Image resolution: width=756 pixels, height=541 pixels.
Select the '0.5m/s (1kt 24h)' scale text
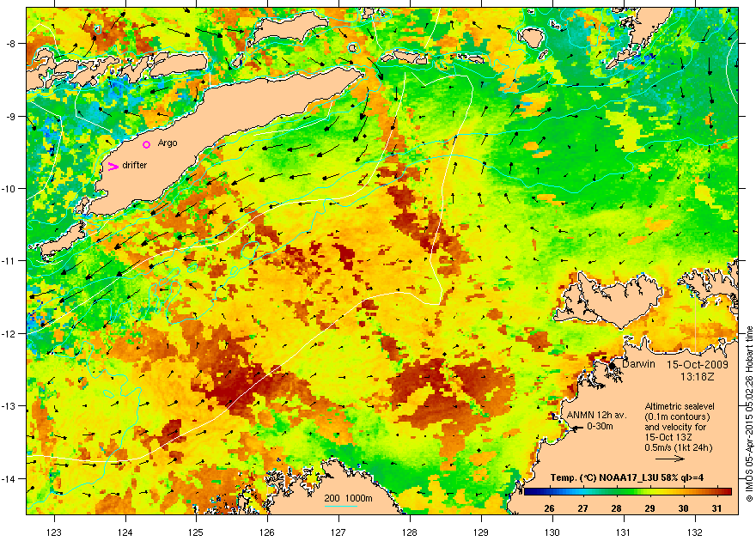click(679, 447)
